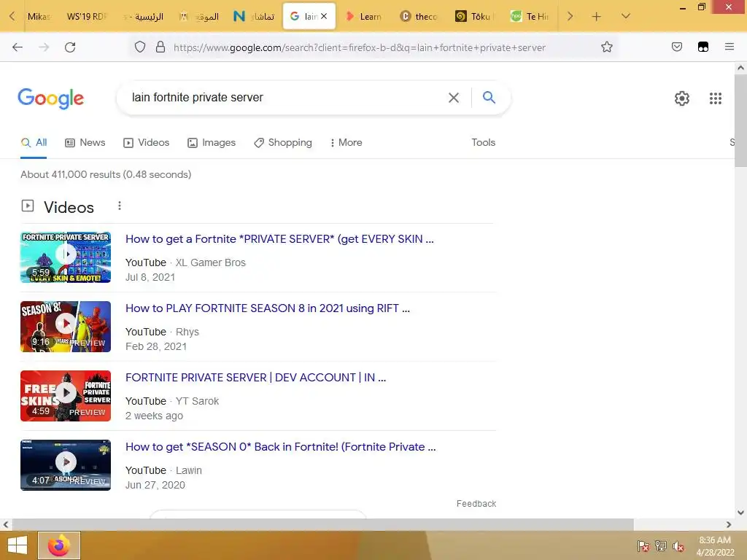The height and width of the screenshot is (560, 747).
Task: Open the tracking protection shield icon
Action: tap(139, 47)
